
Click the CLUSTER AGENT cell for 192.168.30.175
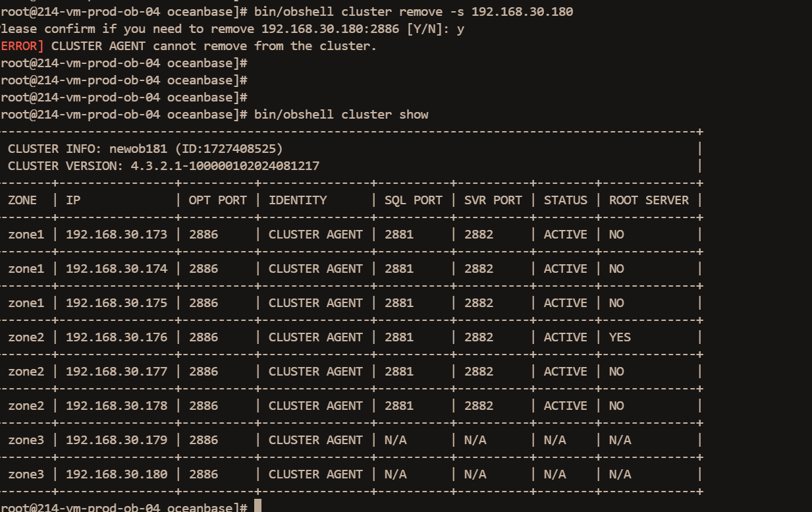315,302
